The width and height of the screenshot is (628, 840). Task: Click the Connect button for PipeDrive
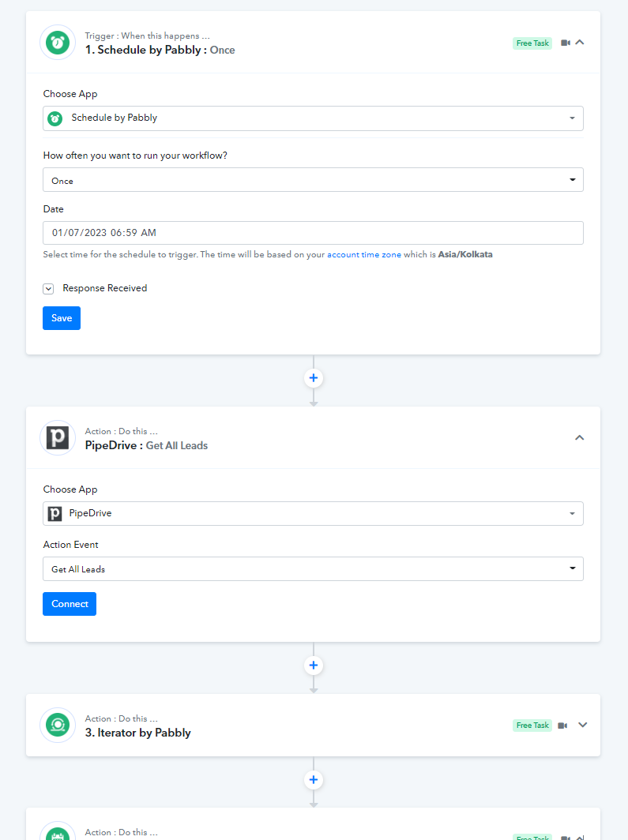70,604
